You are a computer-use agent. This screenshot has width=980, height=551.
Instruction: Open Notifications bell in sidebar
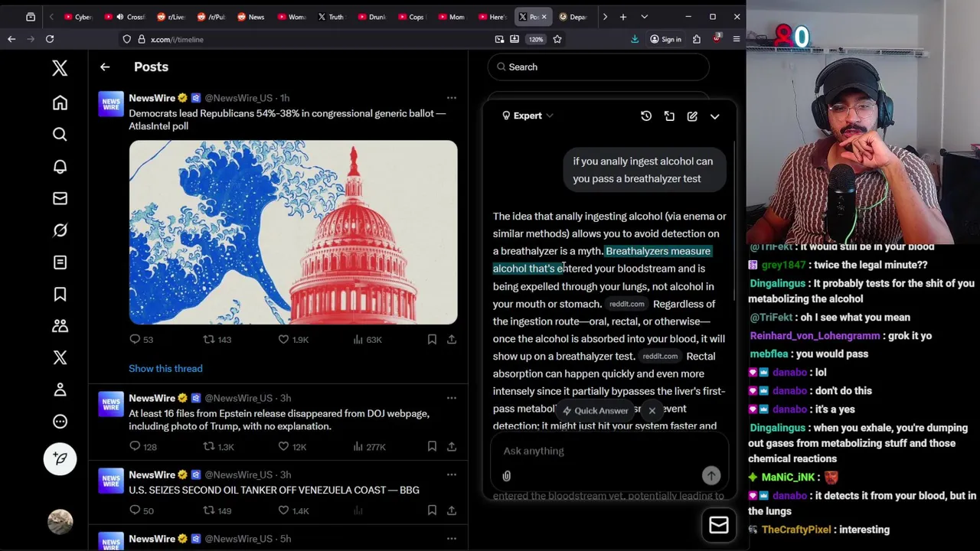[60, 166]
